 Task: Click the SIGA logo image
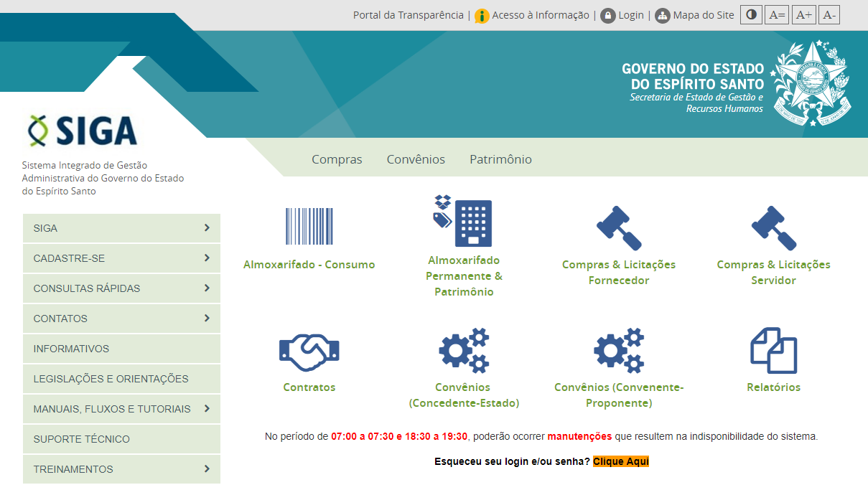click(x=82, y=131)
